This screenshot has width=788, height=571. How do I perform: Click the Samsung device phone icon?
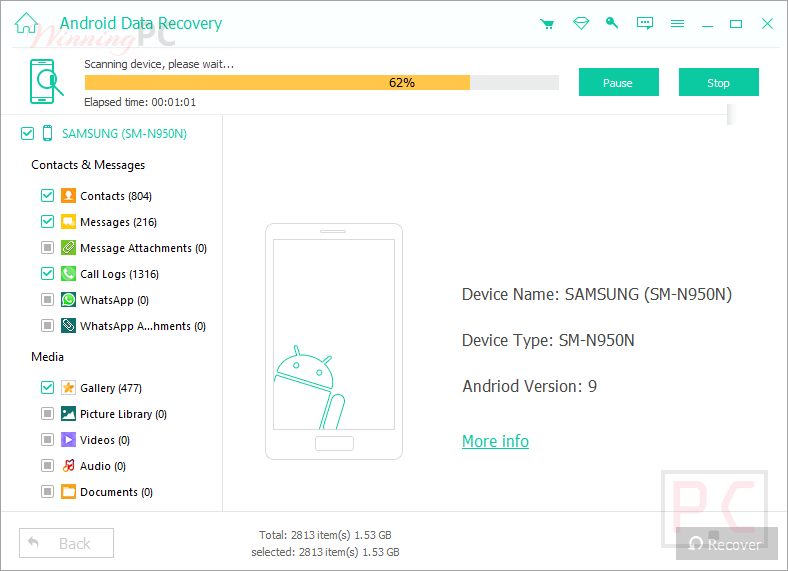47,133
